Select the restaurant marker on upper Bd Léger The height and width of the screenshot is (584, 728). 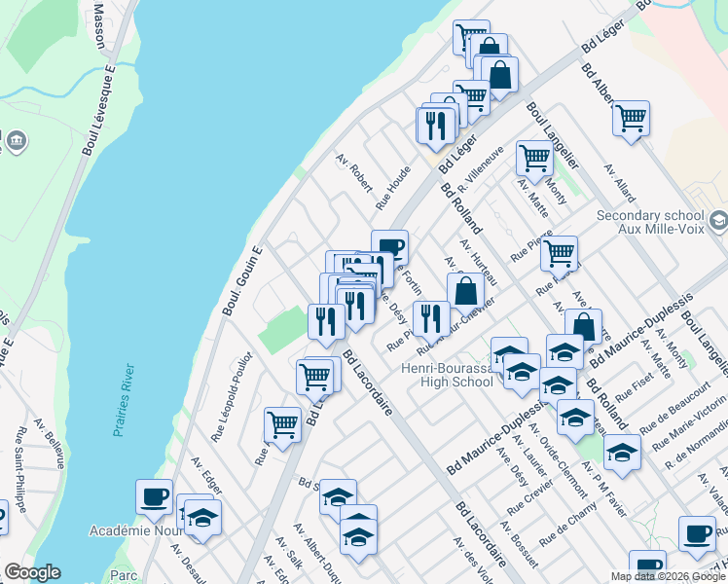435,127
